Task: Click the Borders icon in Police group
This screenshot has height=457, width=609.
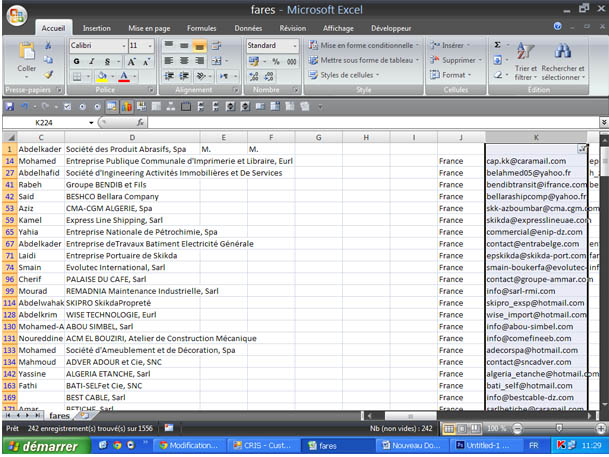Action: [77, 76]
